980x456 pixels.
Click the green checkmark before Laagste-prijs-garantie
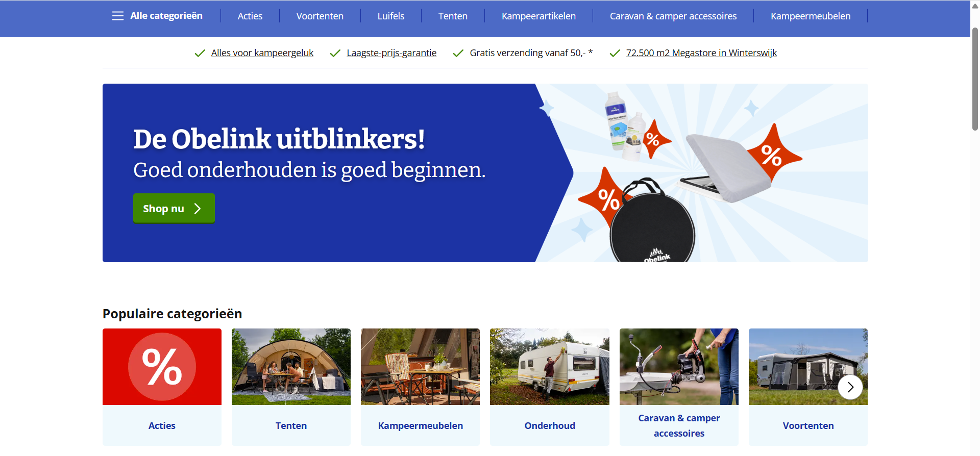pos(335,53)
